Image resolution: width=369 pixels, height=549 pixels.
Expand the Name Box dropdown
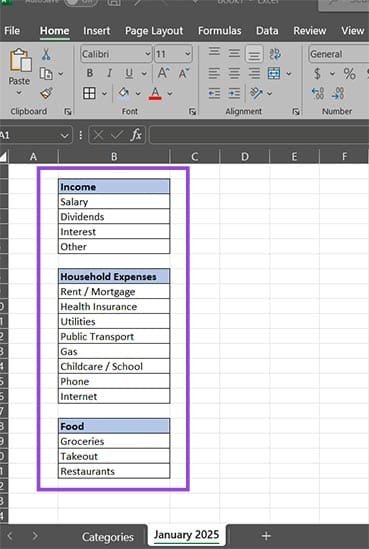pyautogui.click(x=64, y=135)
